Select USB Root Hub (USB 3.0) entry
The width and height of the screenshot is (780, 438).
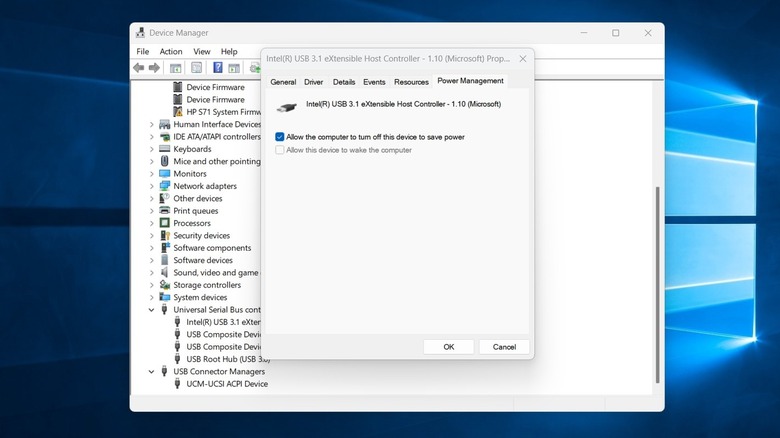tap(228, 359)
